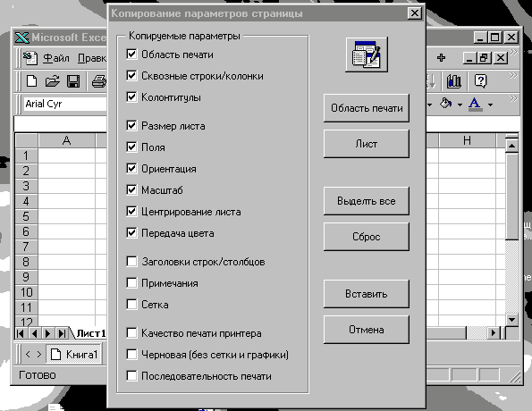The height and width of the screenshot is (411, 532).
Task: Click the Лист button in dialog
Action: [x=367, y=144]
